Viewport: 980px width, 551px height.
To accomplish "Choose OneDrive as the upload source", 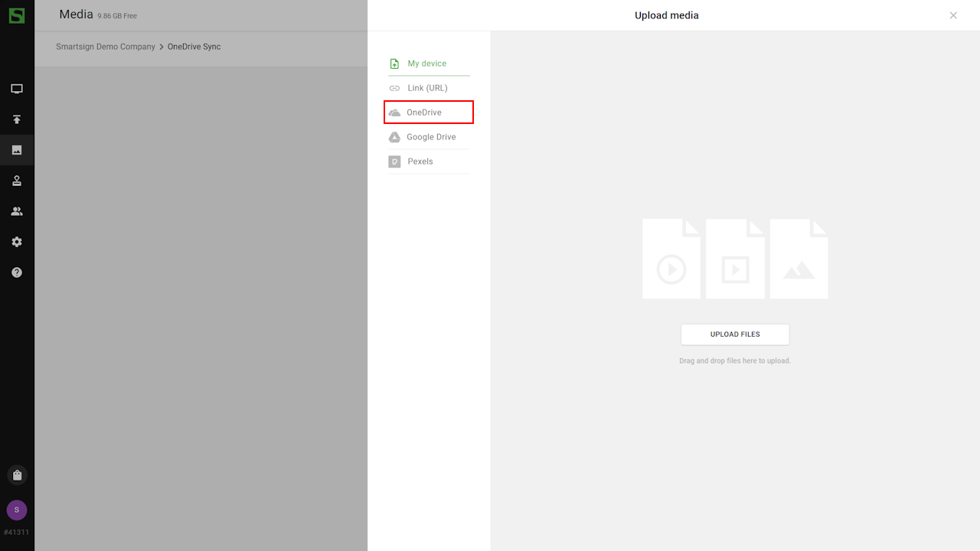I will [425, 112].
